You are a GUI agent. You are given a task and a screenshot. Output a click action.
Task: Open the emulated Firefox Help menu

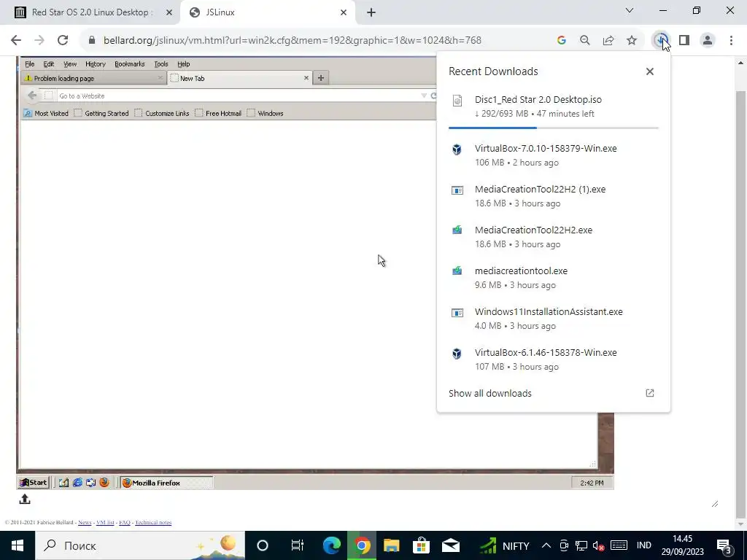click(183, 64)
